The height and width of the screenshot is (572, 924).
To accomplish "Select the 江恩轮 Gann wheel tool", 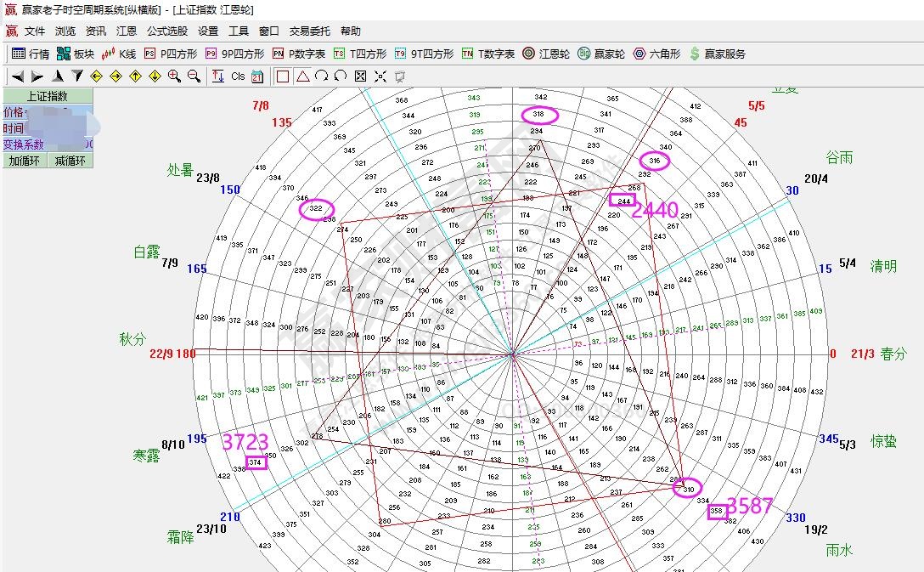I will pos(545,54).
